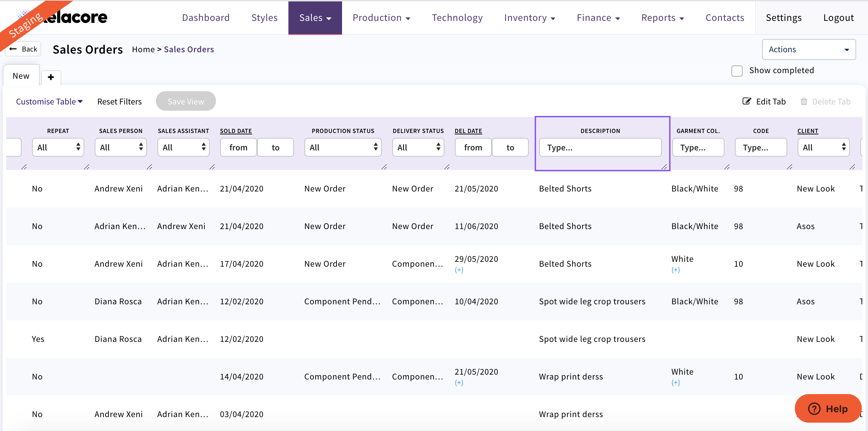Click the Edit Tab pencil icon
Viewport: 868px width, 431px height.
(x=746, y=101)
